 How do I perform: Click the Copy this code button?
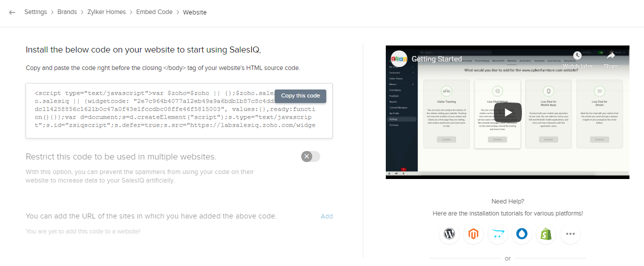point(300,96)
